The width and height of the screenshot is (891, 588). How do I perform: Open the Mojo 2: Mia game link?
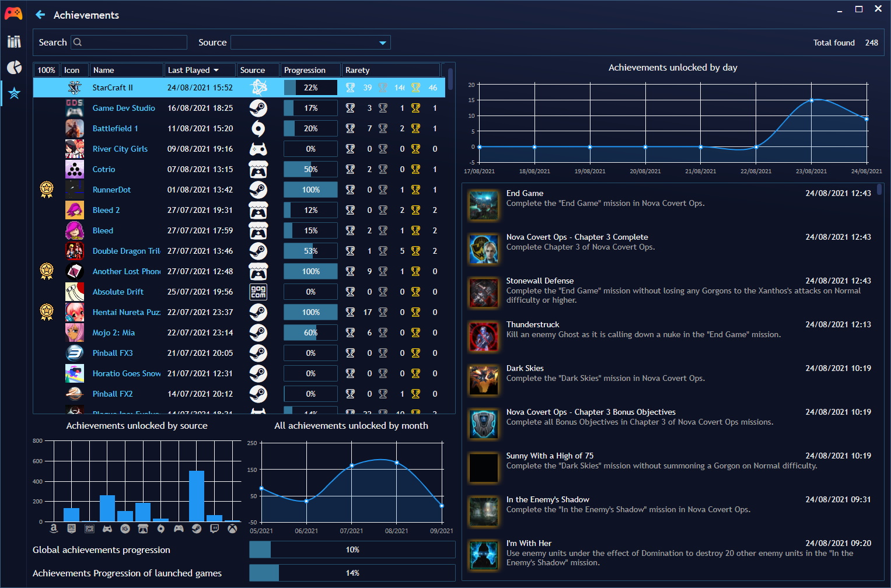point(114,332)
